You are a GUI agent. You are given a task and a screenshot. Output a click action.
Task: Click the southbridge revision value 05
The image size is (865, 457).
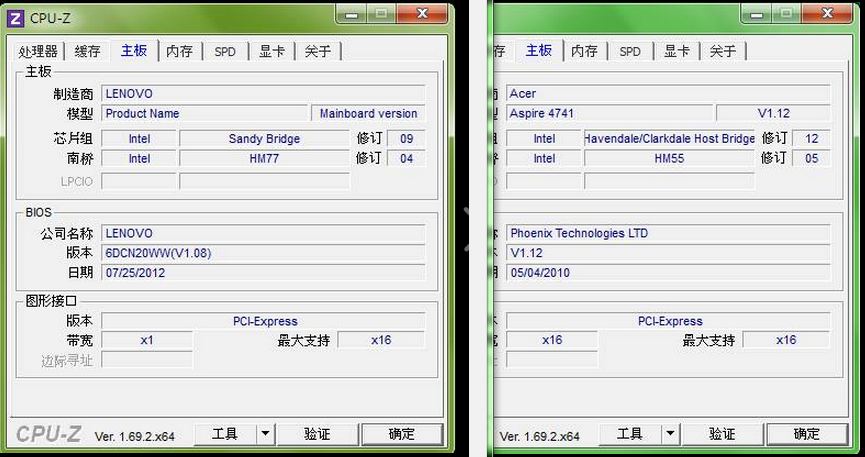pyautogui.click(x=811, y=159)
